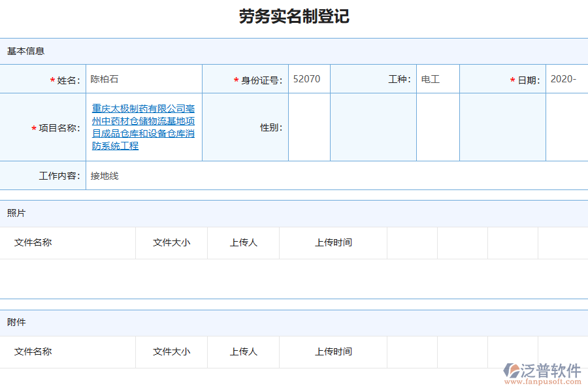The width and height of the screenshot is (588, 392).
Task: Click 文件大小 header in the 照片 table
Action: (171, 242)
